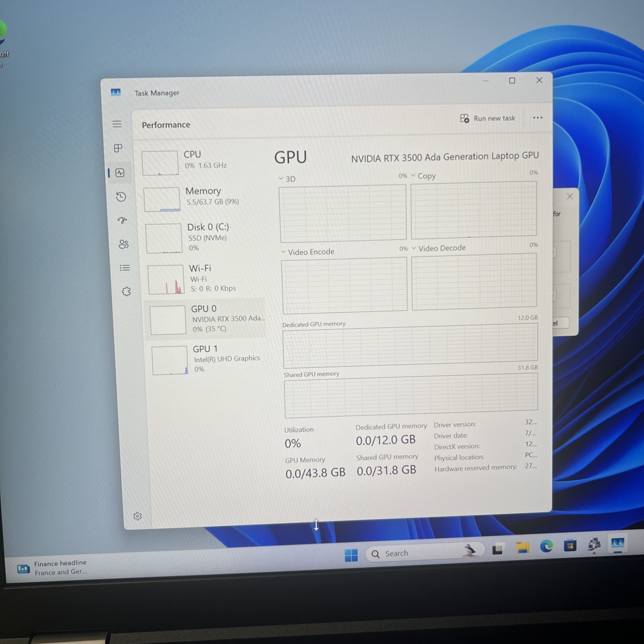The height and width of the screenshot is (644, 644).
Task: Click the Dedicated GPU memory graph
Action: (x=410, y=346)
